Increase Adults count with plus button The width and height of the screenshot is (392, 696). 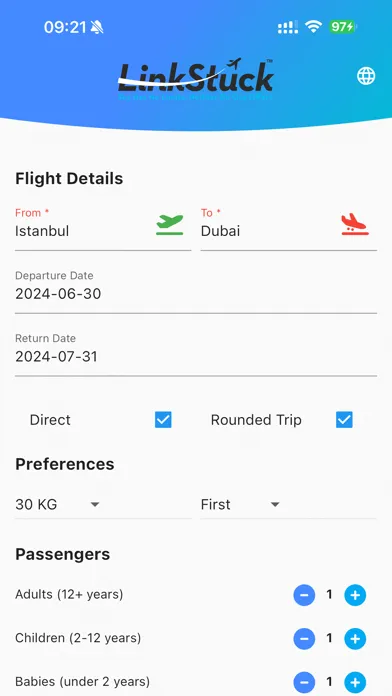[355, 595]
